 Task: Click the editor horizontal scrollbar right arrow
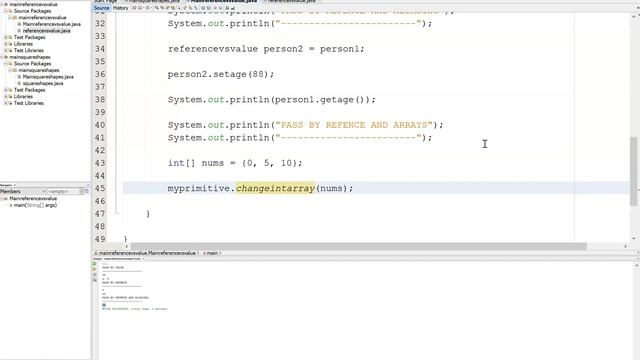626,246
